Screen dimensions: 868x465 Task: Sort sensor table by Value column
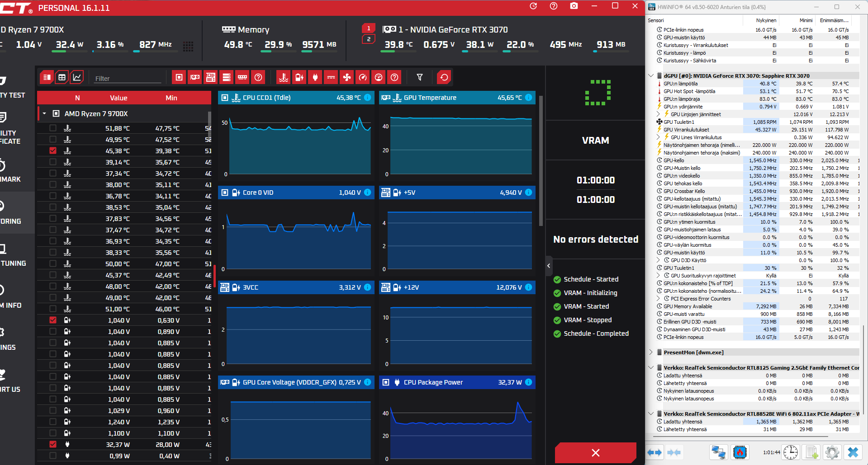tap(119, 98)
